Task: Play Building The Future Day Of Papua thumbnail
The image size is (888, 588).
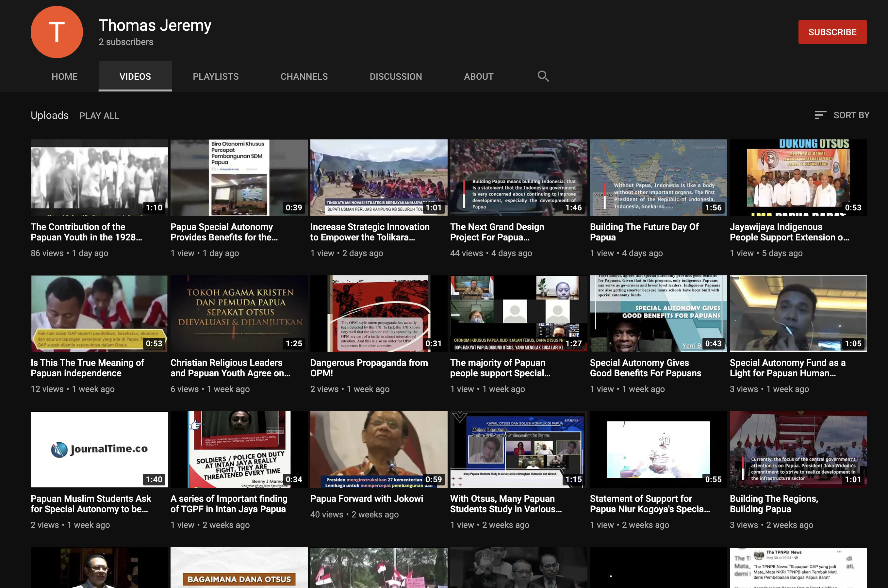Action: [x=659, y=178]
